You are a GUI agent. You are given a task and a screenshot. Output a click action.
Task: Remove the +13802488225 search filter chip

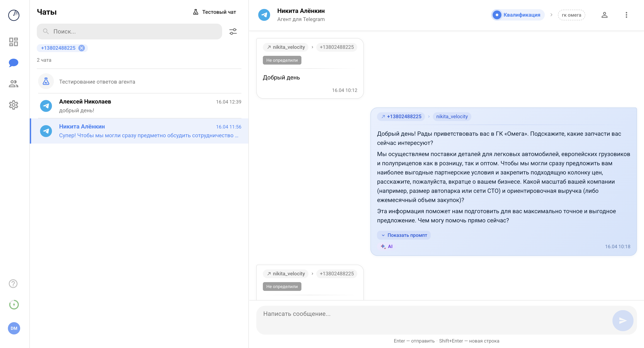pos(81,48)
